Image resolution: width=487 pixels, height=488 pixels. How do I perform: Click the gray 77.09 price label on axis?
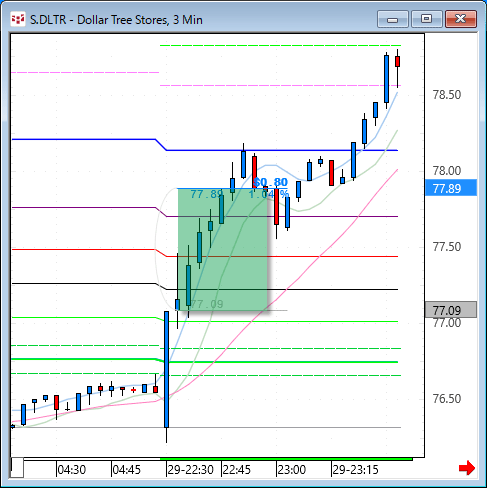point(451,310)
